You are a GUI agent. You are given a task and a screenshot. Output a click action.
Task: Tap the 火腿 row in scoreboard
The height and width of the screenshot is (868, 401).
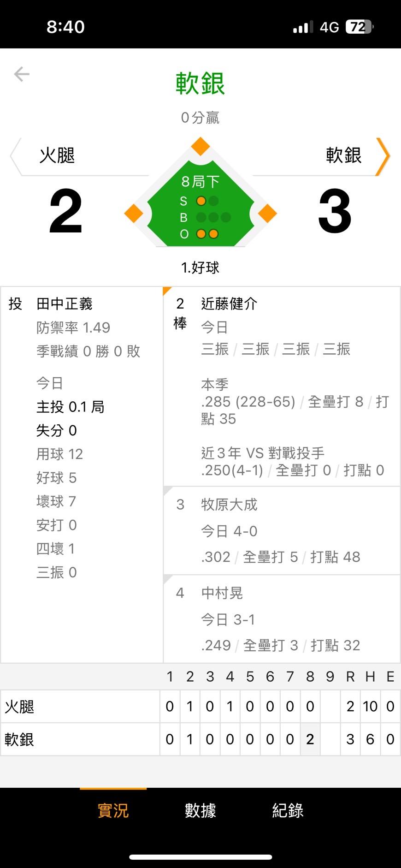[200, 706]
